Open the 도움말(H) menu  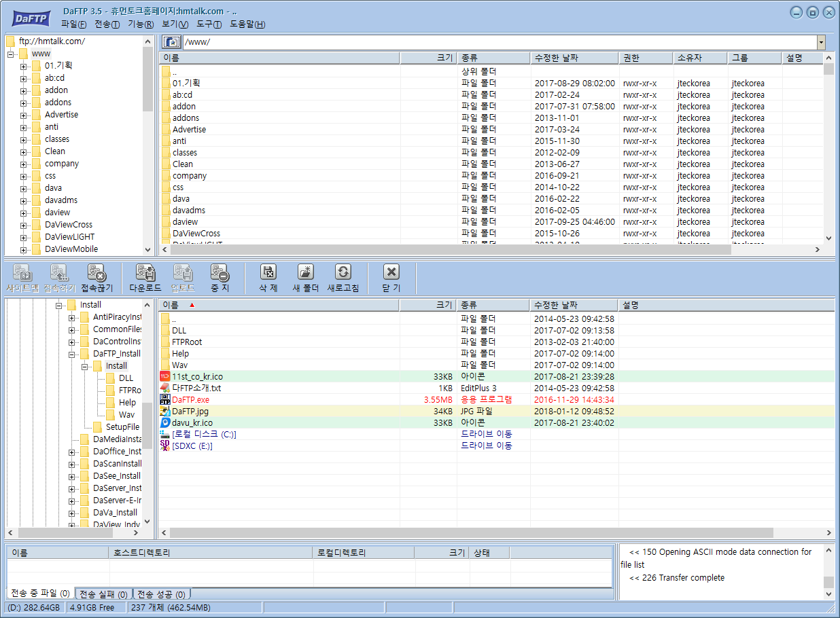[x=247, y=24]
